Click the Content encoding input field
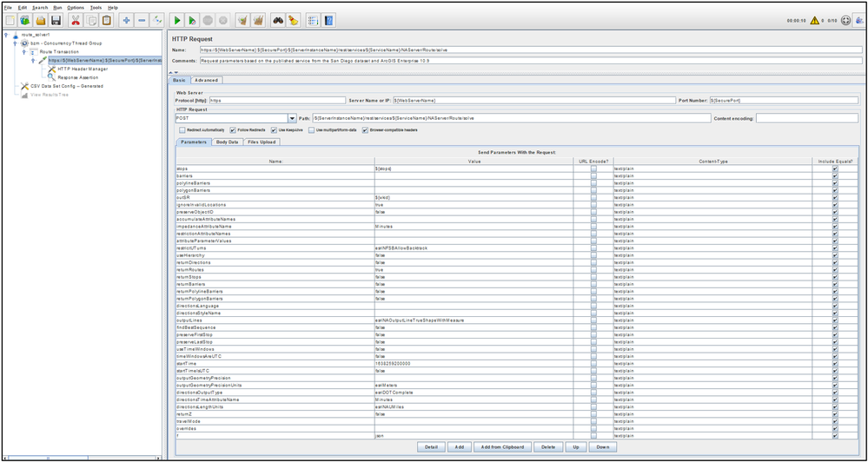This screenshot has height=462, width=868. (x=806, y=118)
